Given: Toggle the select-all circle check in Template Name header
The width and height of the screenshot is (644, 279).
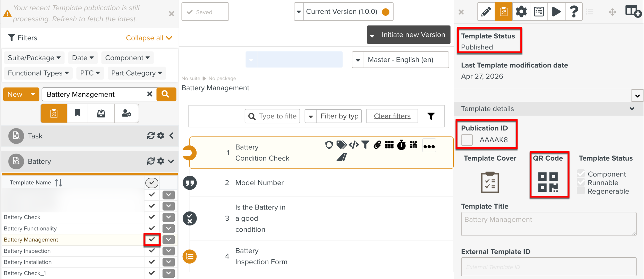Looking at the screenshot, I should point(152,183).
